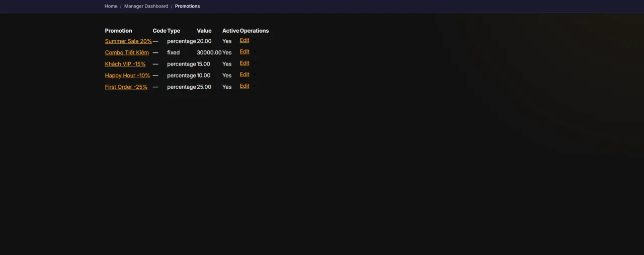Click the code dash in First Order row
644x255 pixels.
155,87
